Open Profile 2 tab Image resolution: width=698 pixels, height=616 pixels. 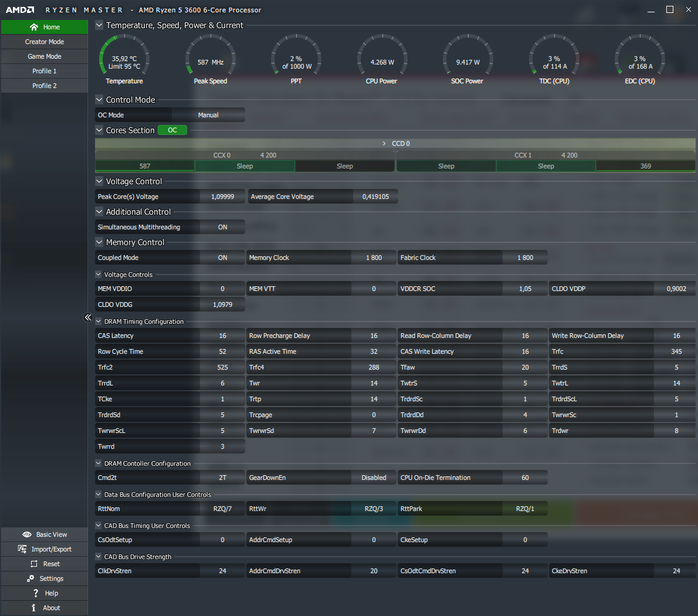coord(45,86)
